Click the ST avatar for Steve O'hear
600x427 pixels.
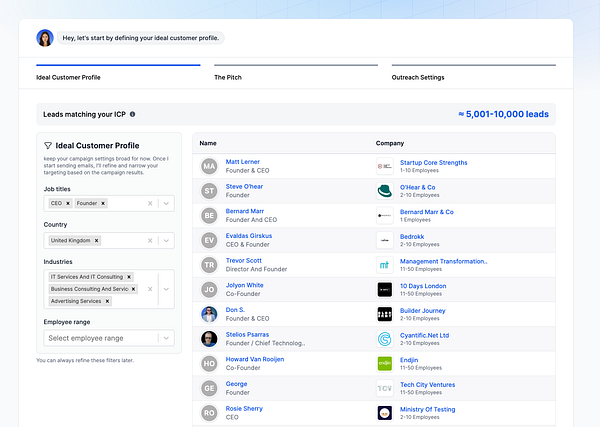(209, 191)
